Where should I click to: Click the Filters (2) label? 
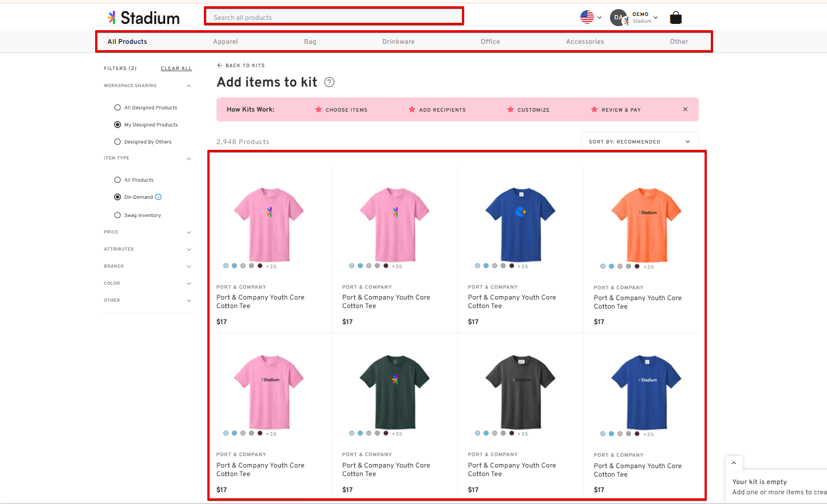[x=120, y=68]
